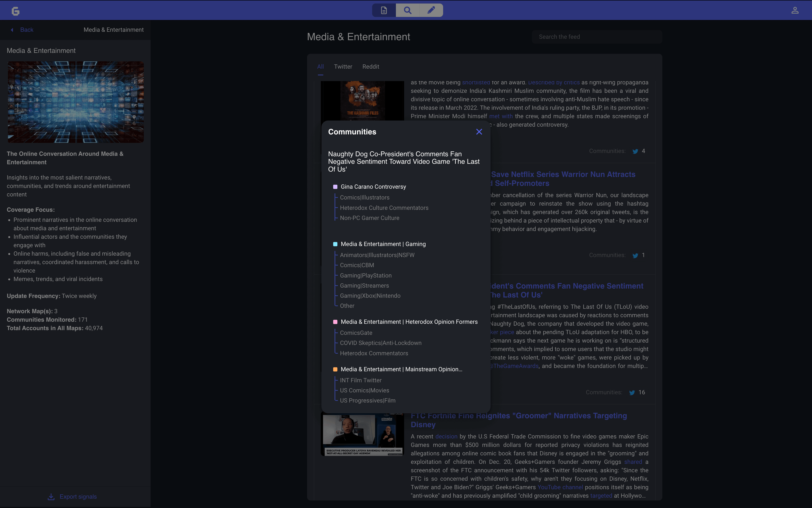Image resolution: width=812 pixels, height=508 pixels.
Task: Click 'Communities Monitored: 171' text
Action: (47, 320)
